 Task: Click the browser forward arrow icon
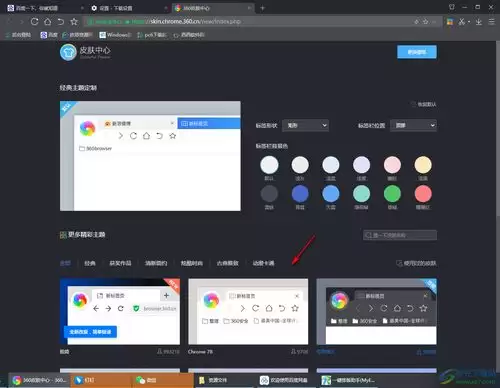tap(22, 22)
